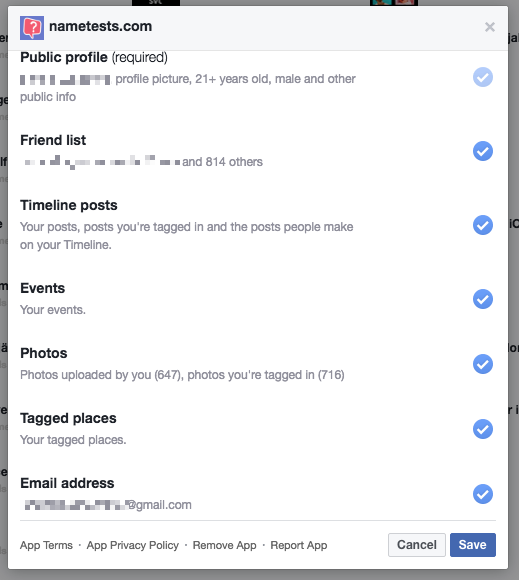Save the app permission settings
The height and width of the screenshot is (580, 519).
[x=473, y=545]
